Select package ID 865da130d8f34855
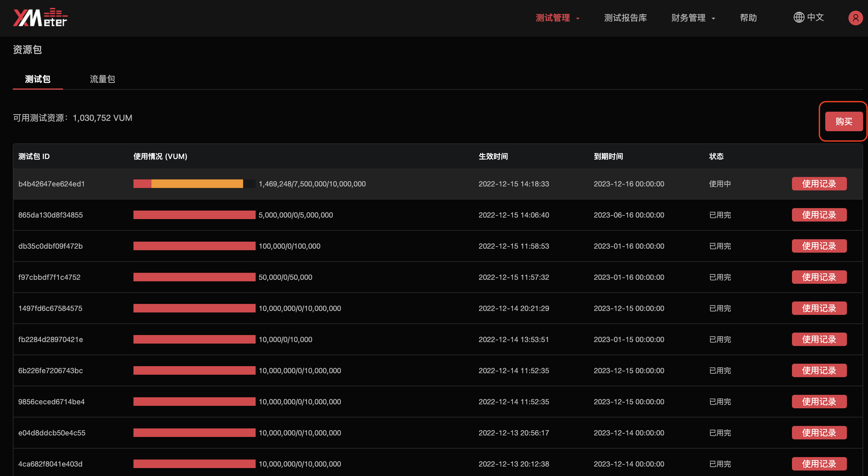The width and height of the screenshot is (868, 476). (x=50, y=215)
